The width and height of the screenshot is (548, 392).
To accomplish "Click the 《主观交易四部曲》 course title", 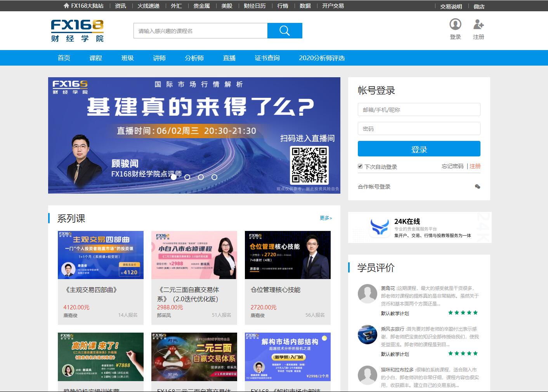I will click(x=91, y=290).
